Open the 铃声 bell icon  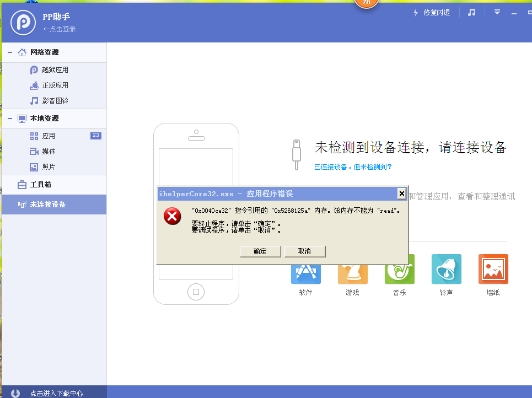(x=446, y=269)
